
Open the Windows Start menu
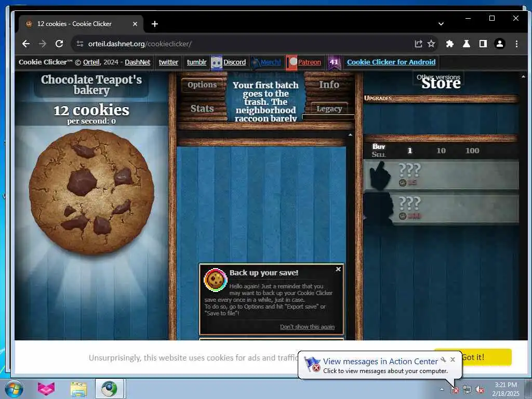coord(14,389)
